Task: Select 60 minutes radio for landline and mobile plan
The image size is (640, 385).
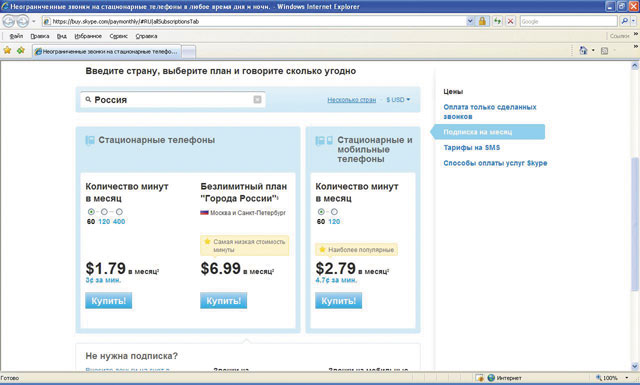Action: click(321, 211)
